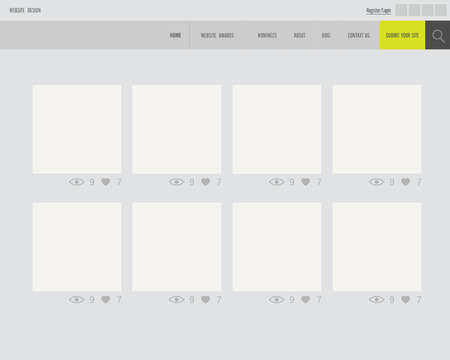Viewport: 450px width, 360px height.
Task: Click like count 7 under bottom row's fourth card
Action: point(419,300)
